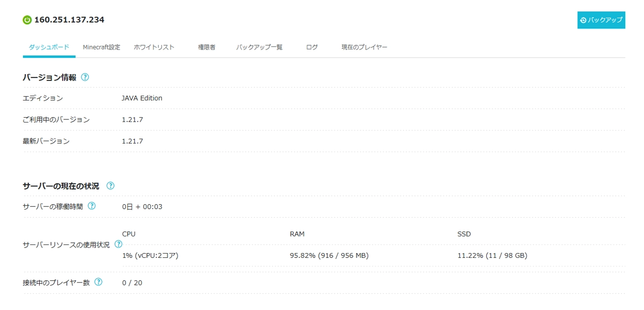Click help icon next to バージョン情報
This screenshot has height=310, width=644.
coord(85,77)
